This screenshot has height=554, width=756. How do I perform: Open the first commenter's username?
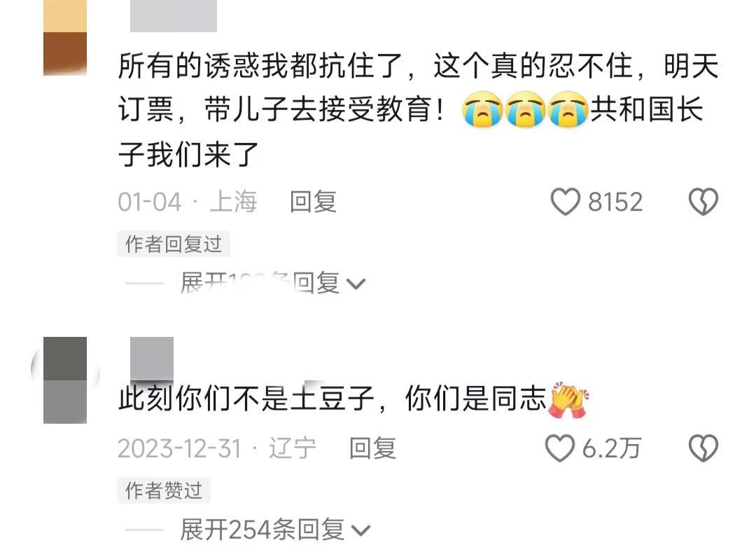[174, 16]
